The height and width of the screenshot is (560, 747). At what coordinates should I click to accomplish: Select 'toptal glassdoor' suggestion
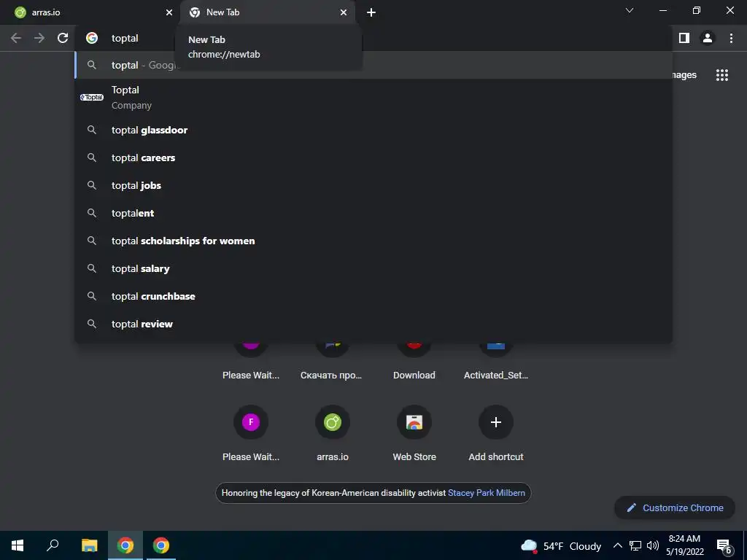pos(373,130)
